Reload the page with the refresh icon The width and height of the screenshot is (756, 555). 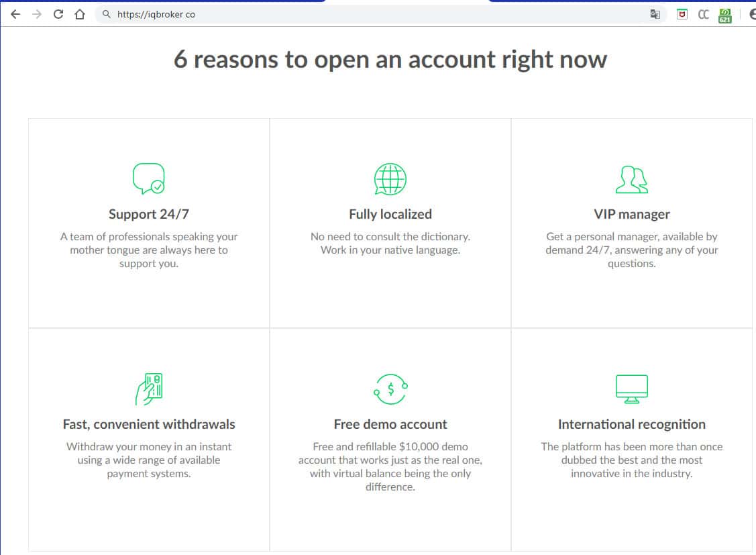58,15
